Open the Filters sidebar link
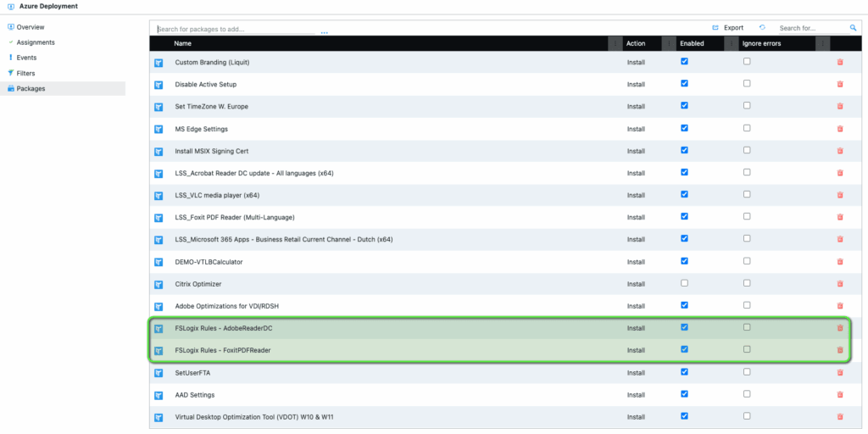The image size is (868, 434). pos(26,73)
